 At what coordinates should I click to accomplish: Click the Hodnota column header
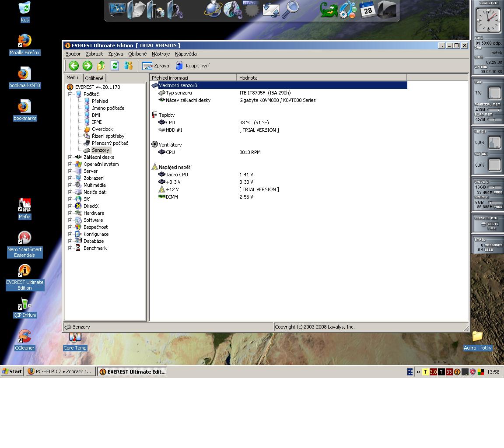[x=322, y=78]
